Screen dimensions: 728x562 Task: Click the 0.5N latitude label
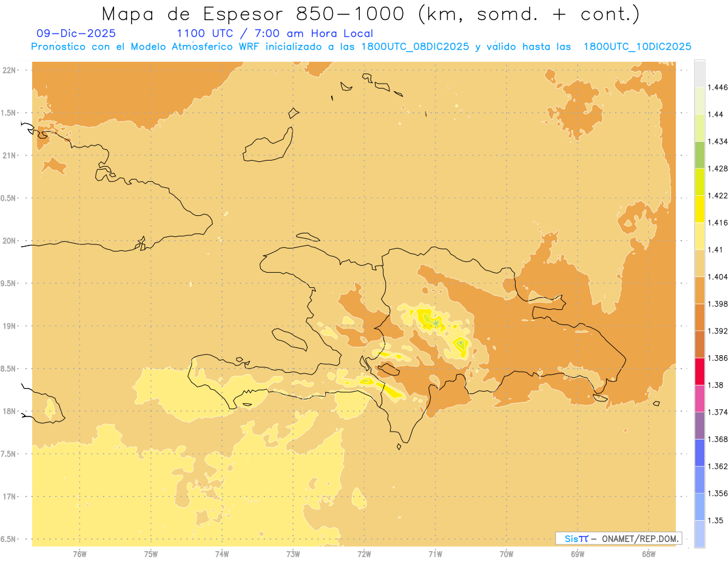tap(8, 198)
